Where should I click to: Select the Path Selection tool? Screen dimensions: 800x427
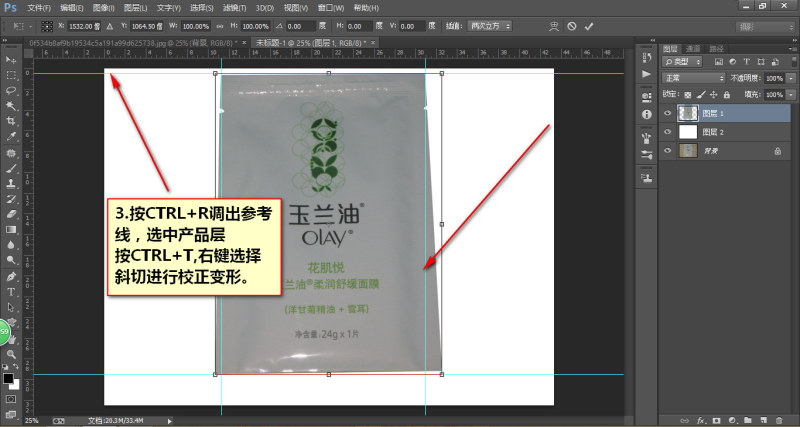point(11,308)
